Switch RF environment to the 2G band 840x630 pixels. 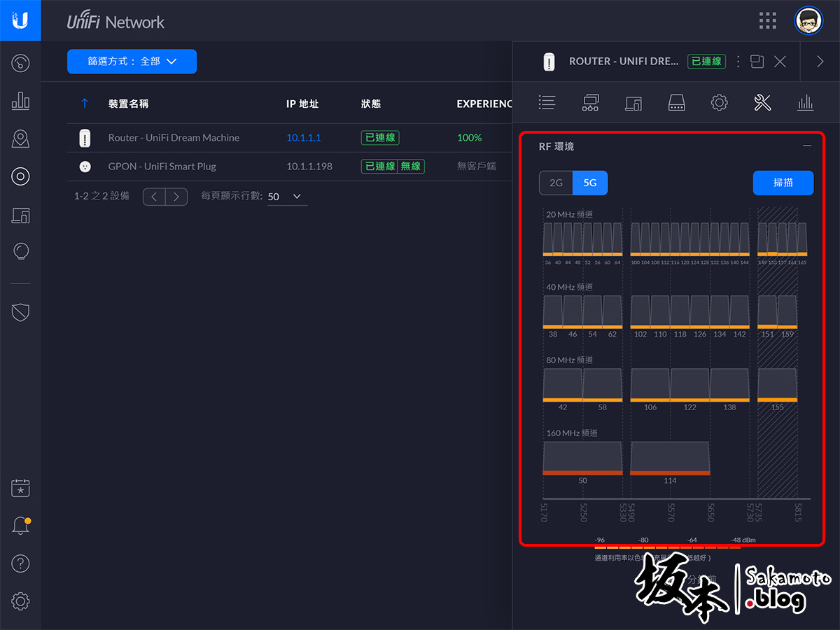(556, 183)
